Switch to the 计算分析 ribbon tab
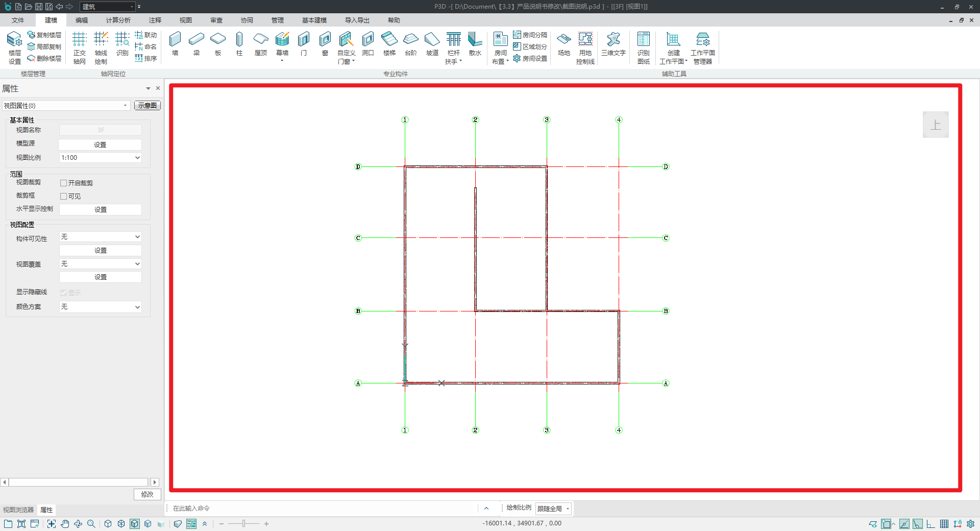Image resolution: width=980 pixels, height=531 pixels. click(118, 20)
